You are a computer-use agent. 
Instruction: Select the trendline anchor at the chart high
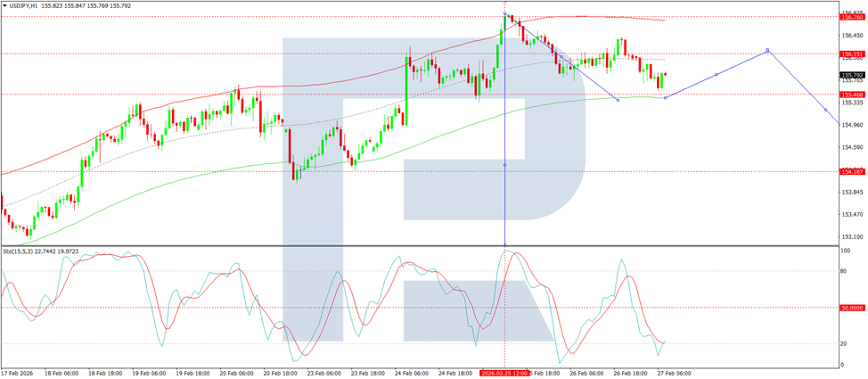(506, 15)
